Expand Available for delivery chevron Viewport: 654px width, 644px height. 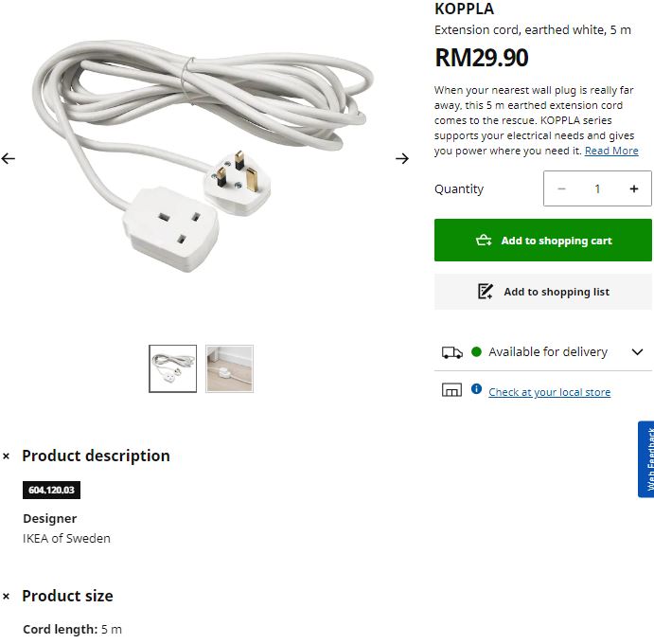click(637, 352)
